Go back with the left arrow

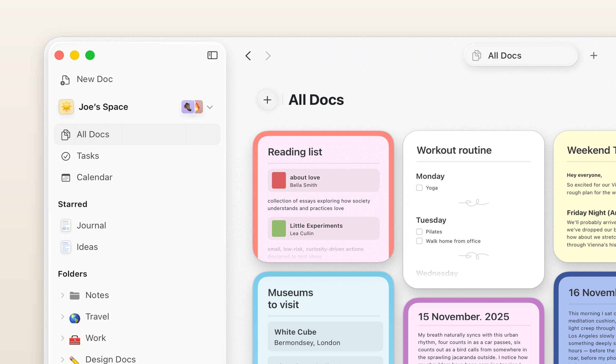pyautogui.click(x=248, y=56)
